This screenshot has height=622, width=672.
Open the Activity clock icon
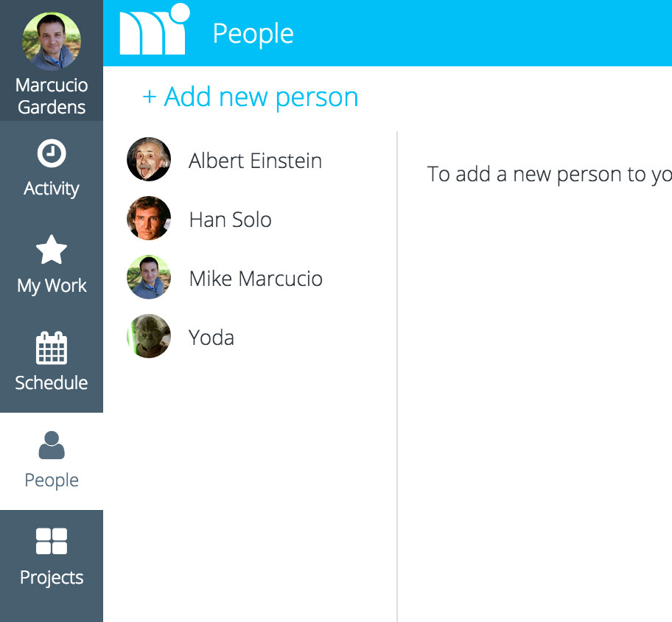(52, 153)
